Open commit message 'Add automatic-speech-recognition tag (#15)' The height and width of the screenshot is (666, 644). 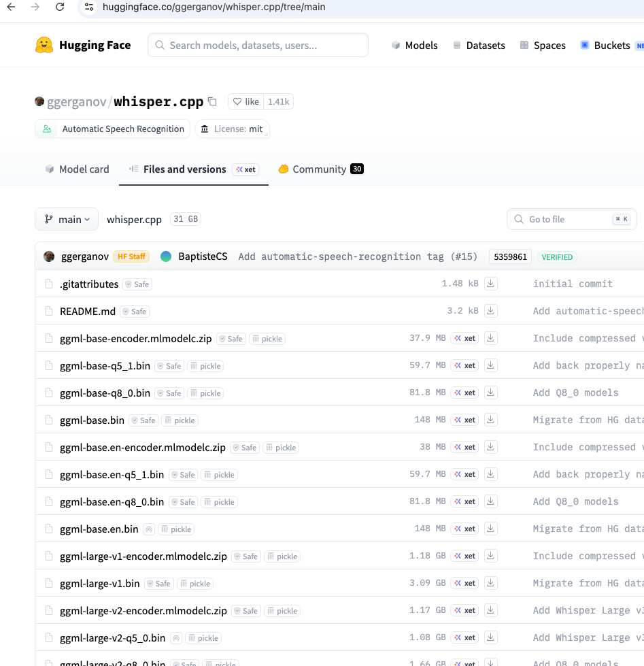click(358, 256)
